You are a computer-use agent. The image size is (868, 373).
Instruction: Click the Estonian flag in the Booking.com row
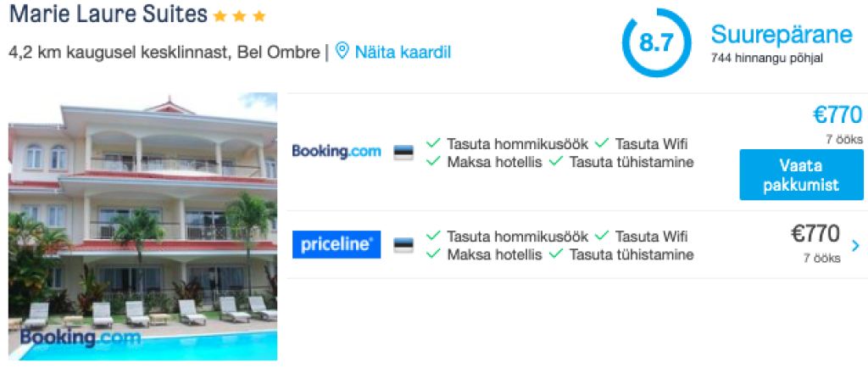click(403, 153)
